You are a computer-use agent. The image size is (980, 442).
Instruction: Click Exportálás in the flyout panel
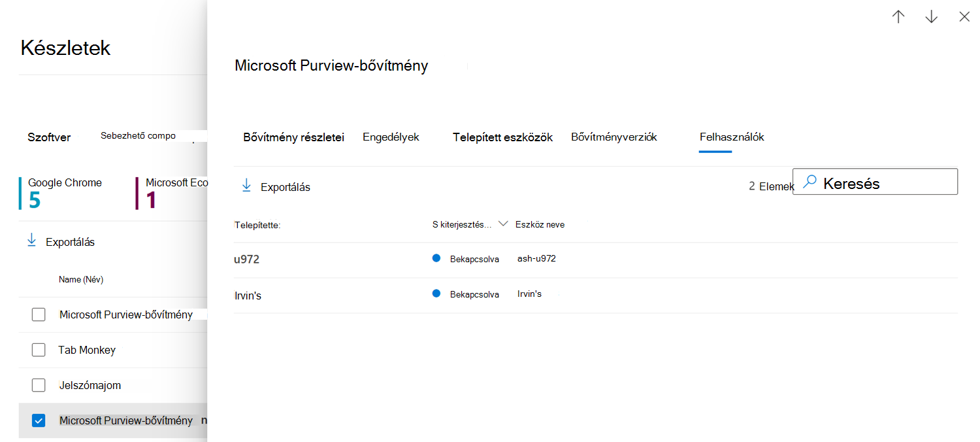point(286,187)
